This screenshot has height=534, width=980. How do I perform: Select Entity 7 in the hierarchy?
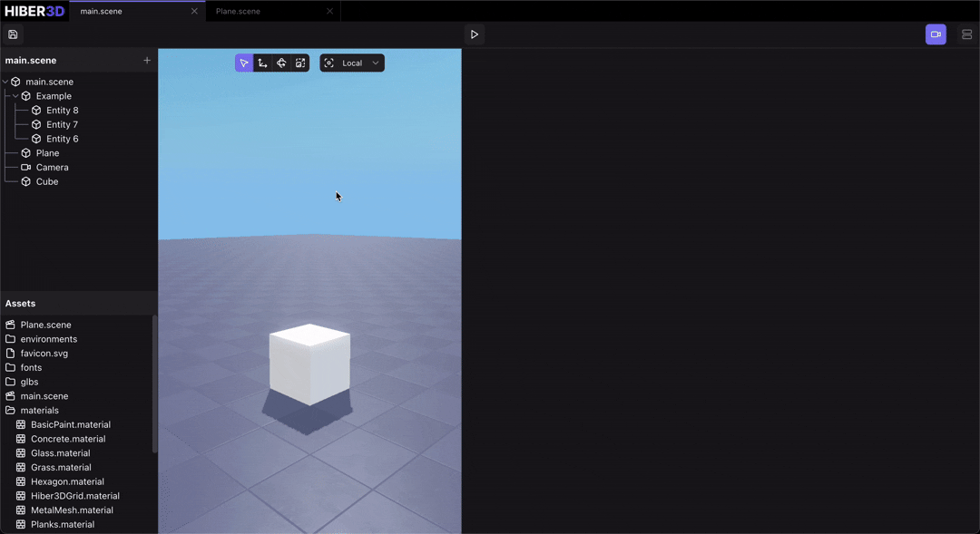62,124
